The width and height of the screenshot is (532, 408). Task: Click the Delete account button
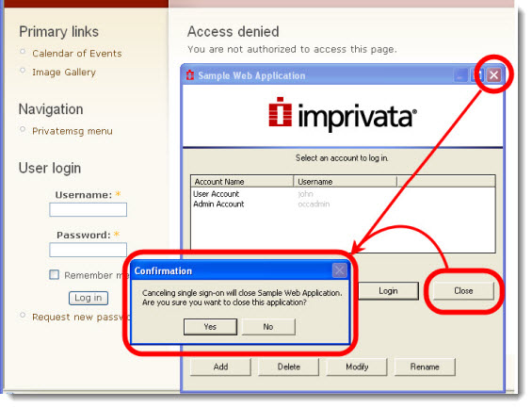(x=289, y=367)
